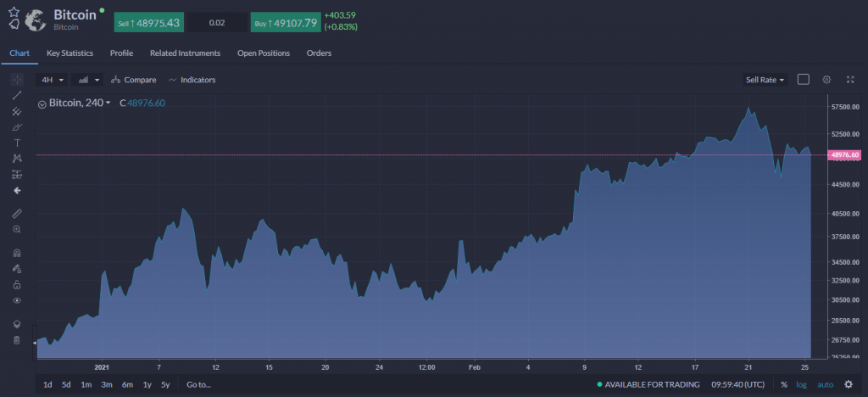Screen dimensions: 868x397
Task: Tick the square checkbox beside Sell Rate
Action: pyautogui.click(x=804, y=80)
